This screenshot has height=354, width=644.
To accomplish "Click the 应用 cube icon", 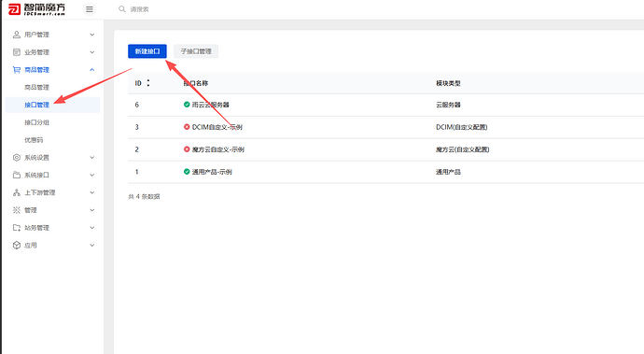I will coord(17,245).
